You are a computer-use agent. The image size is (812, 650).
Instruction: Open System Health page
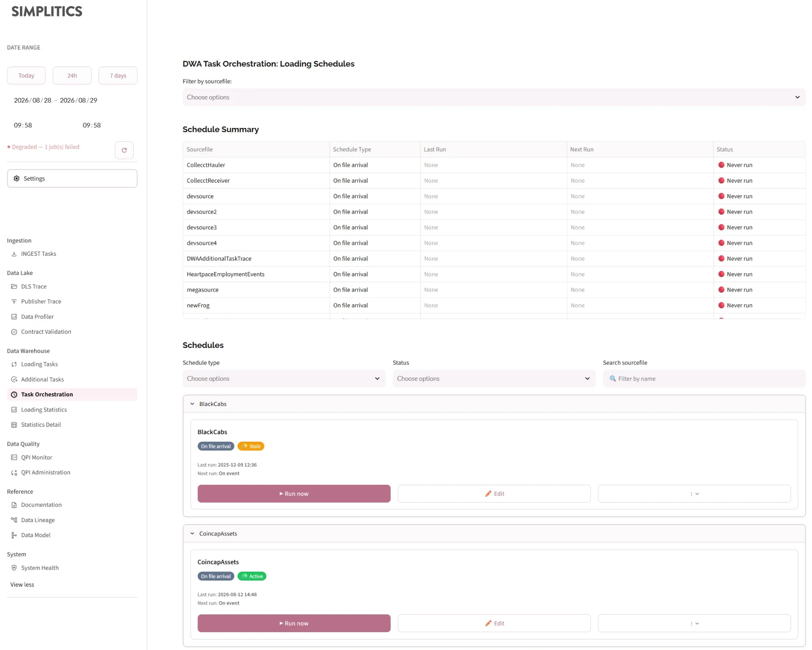[40, 568]
